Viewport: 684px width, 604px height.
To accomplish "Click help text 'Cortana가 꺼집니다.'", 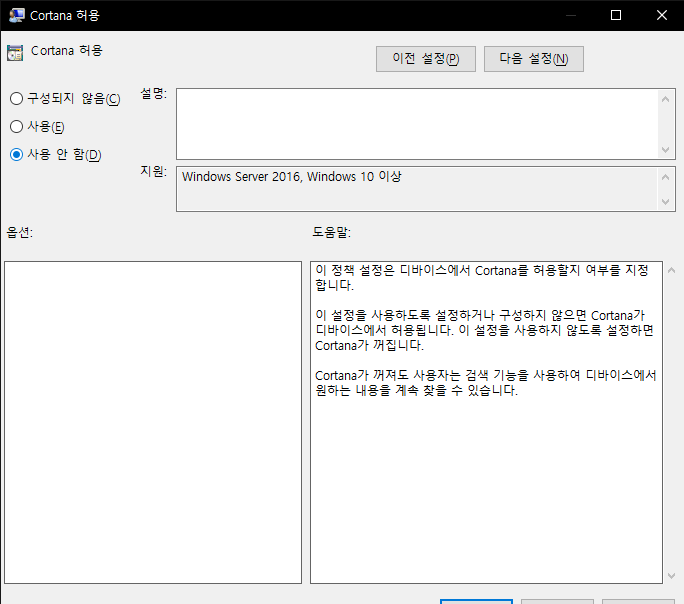I will point(369,345).
